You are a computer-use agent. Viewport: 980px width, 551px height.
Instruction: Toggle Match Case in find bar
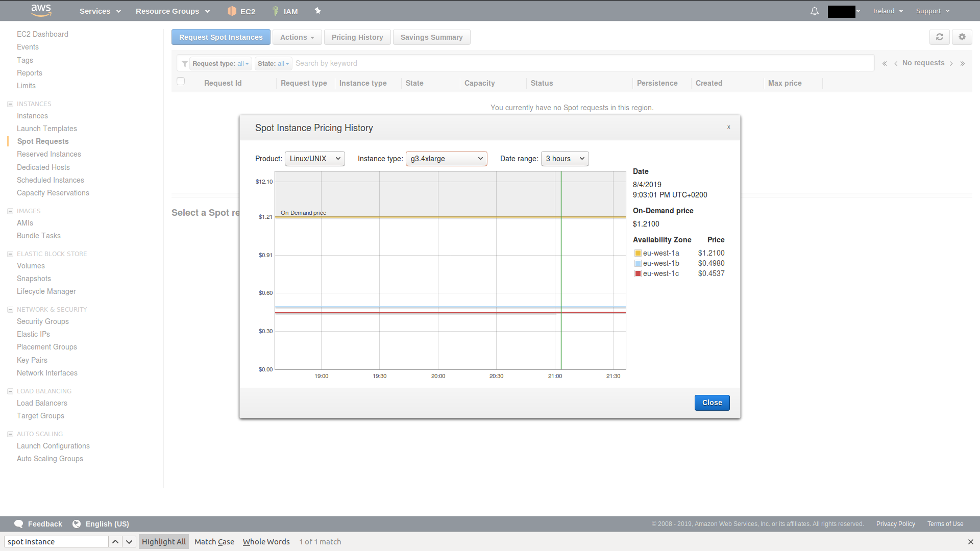click(x=214, y=542)
